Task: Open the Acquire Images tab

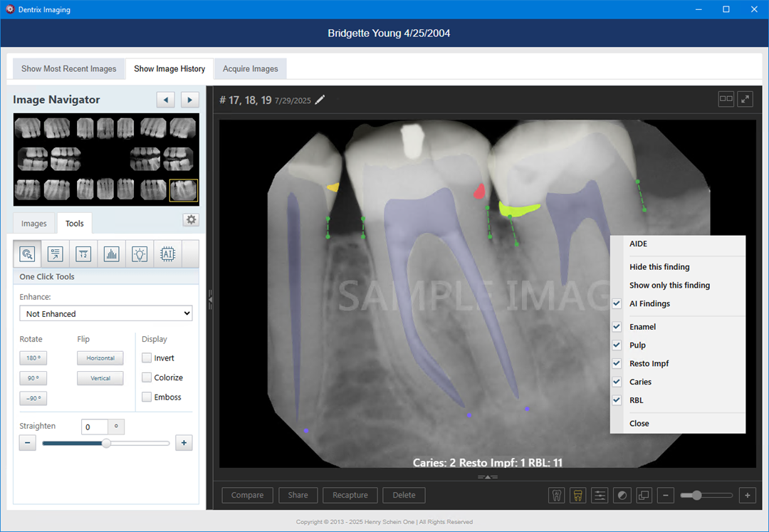Action: pyautogui.click(x=250, y=68)
